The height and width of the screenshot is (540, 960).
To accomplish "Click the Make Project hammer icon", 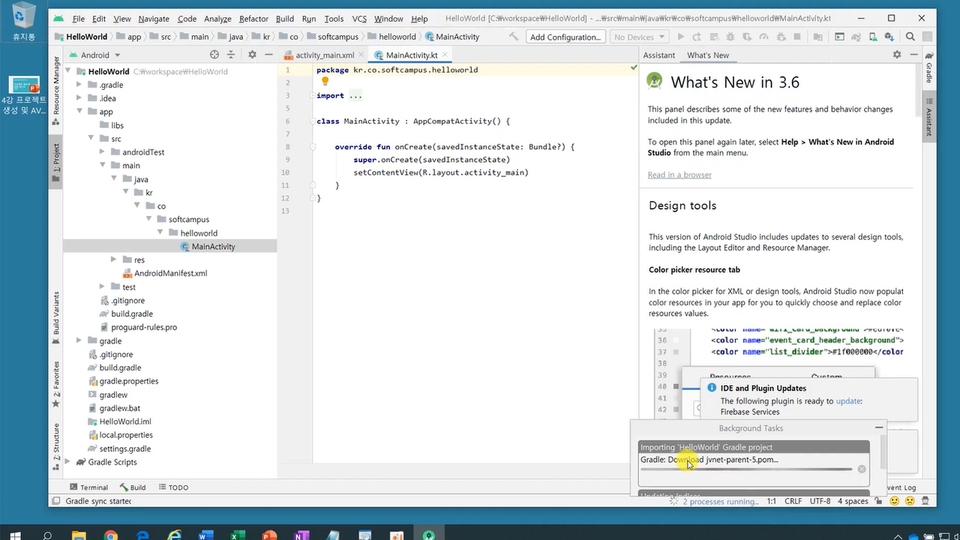I will [x=513, y=37].
